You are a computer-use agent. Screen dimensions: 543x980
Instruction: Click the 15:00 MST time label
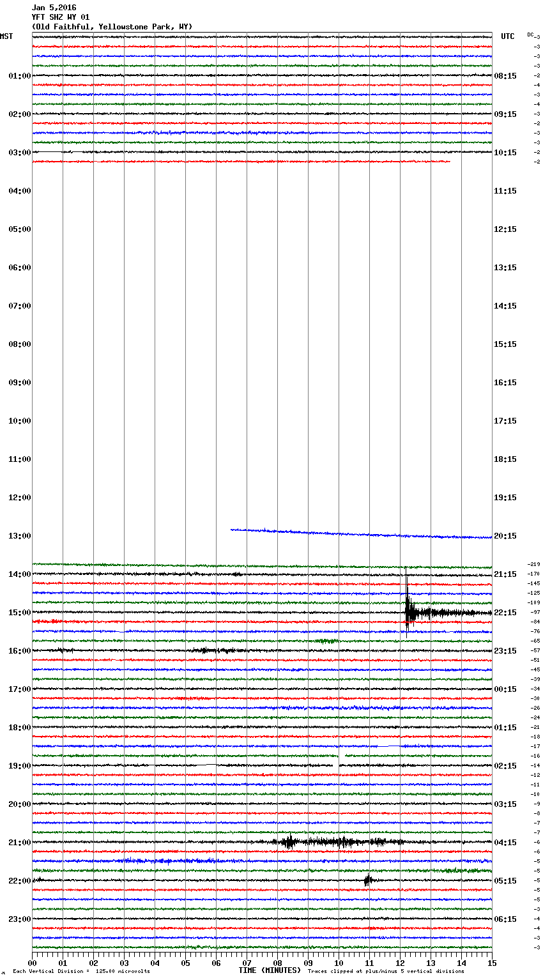[x=20, y=613]
